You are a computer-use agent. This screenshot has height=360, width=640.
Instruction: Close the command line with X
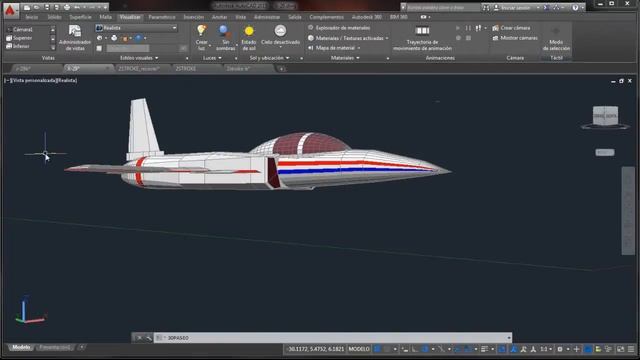coord(139,338)
